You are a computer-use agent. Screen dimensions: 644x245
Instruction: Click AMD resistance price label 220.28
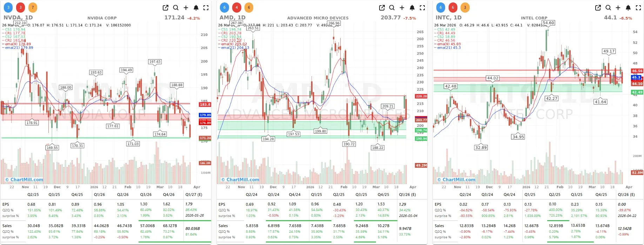[x=421, y=96]
